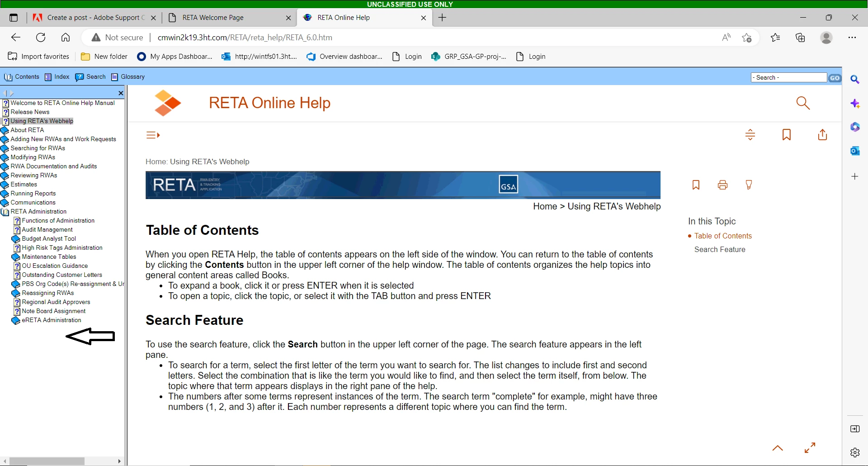868x466 pixels.
Task: Open the Glossary tab
Action: click(128, 77)
